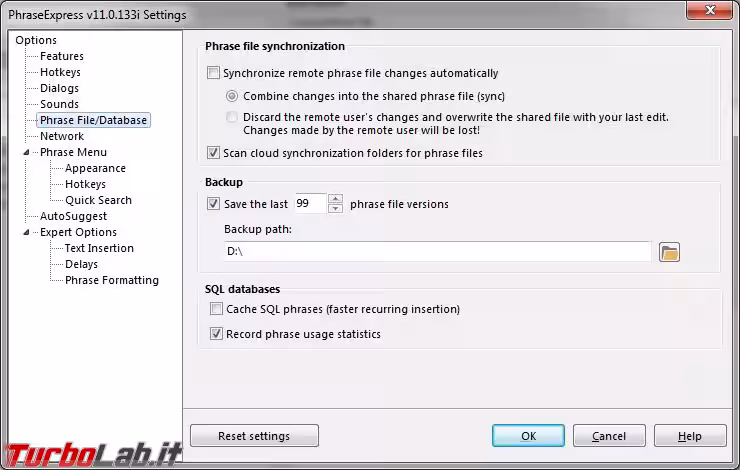Select AutoSuggest in options tree

click(x=73, y=216)
